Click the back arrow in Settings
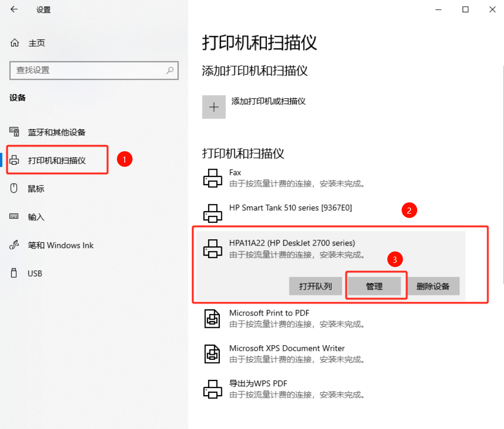 14,9
